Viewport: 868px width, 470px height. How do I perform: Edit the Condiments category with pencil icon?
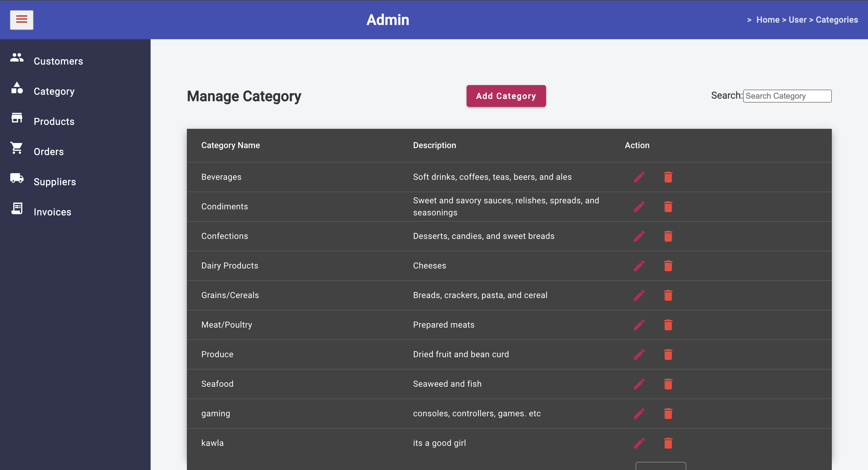(639, 207)
